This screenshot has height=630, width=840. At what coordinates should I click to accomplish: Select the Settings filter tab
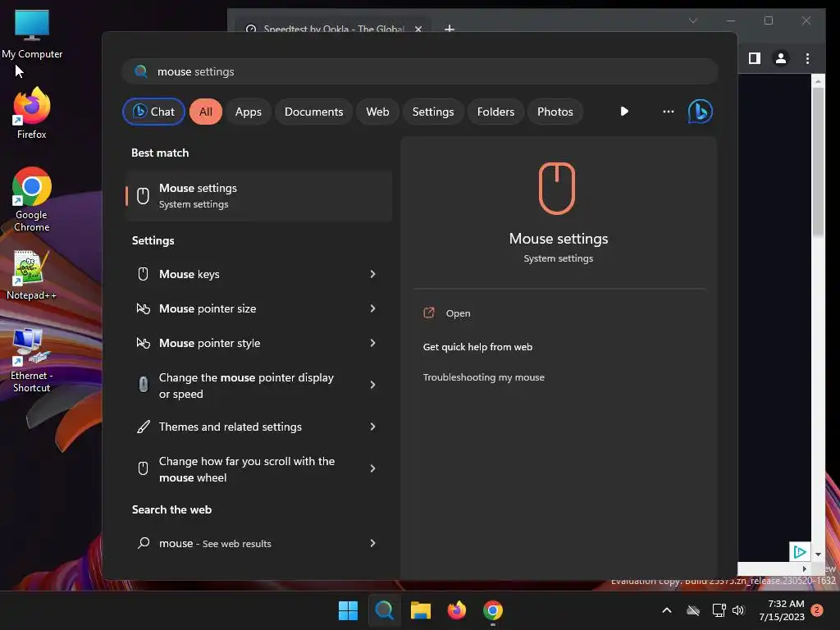[433, 112]
